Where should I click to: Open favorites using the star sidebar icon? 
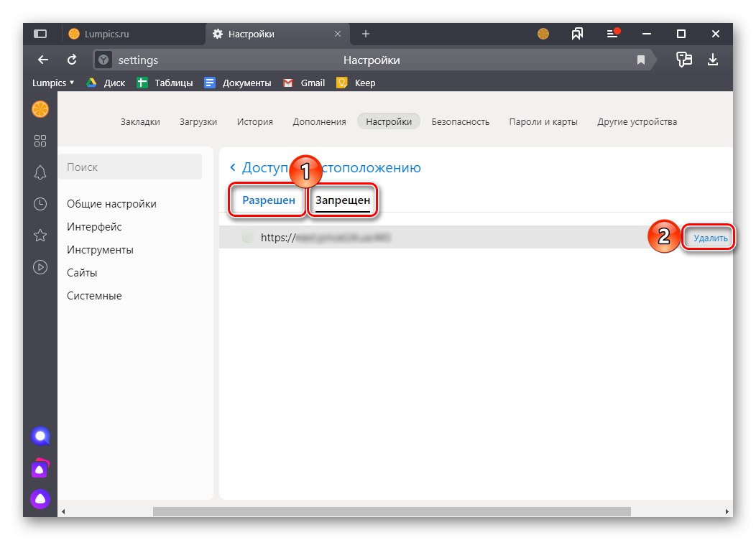click(40, 235)
